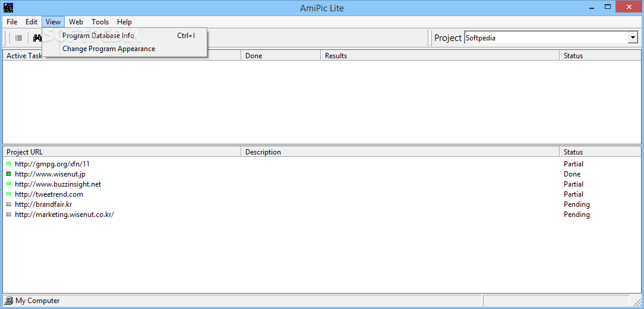This screenshot has width=644, height=309.
Task: Click the My Computer status bar text
Action: [37, 301]
